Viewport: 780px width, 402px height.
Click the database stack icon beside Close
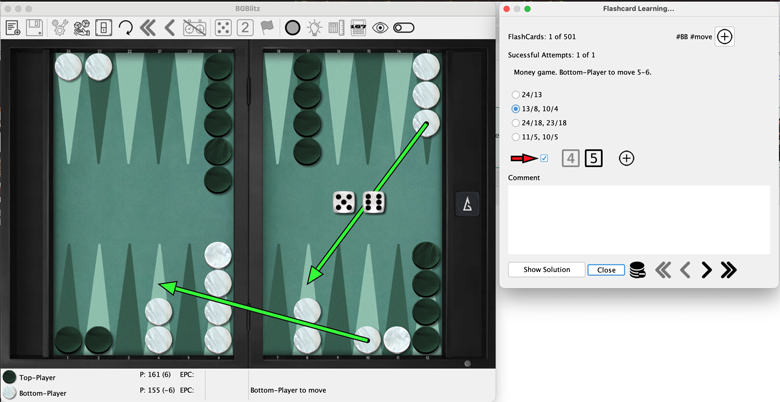[x=637, y=270]
